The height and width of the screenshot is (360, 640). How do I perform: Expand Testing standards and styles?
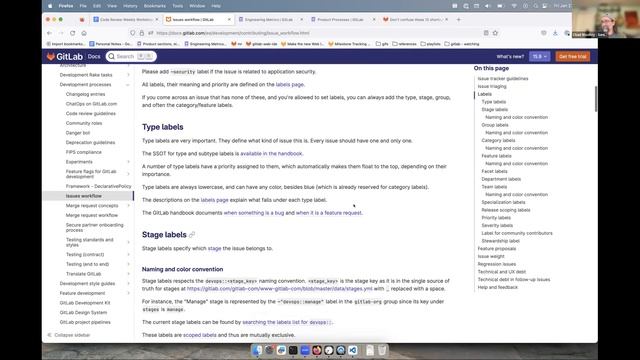point(128,242)
